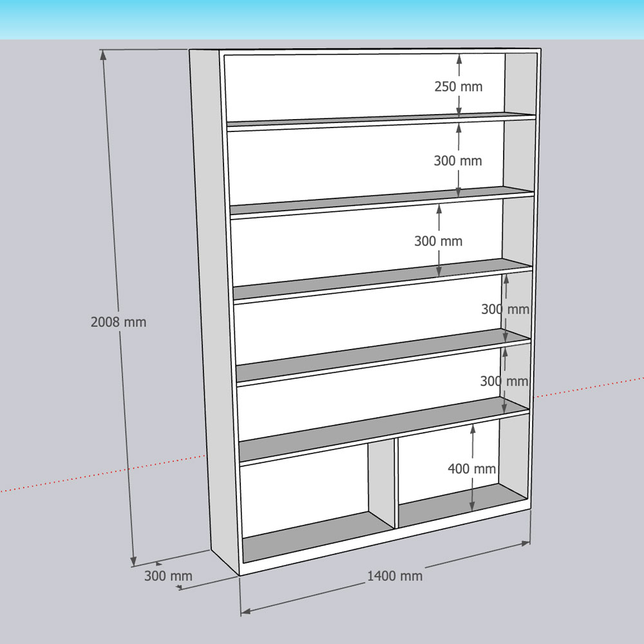Click the second shelf board from the top
Image resolution: width=644 pixels, height=644 pixels.
click(x=380, y=198)
